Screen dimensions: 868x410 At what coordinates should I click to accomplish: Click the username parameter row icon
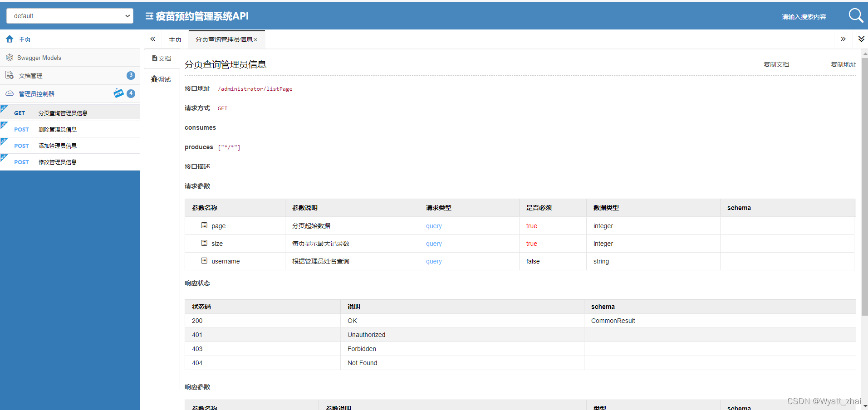click(x=204, y=261)
